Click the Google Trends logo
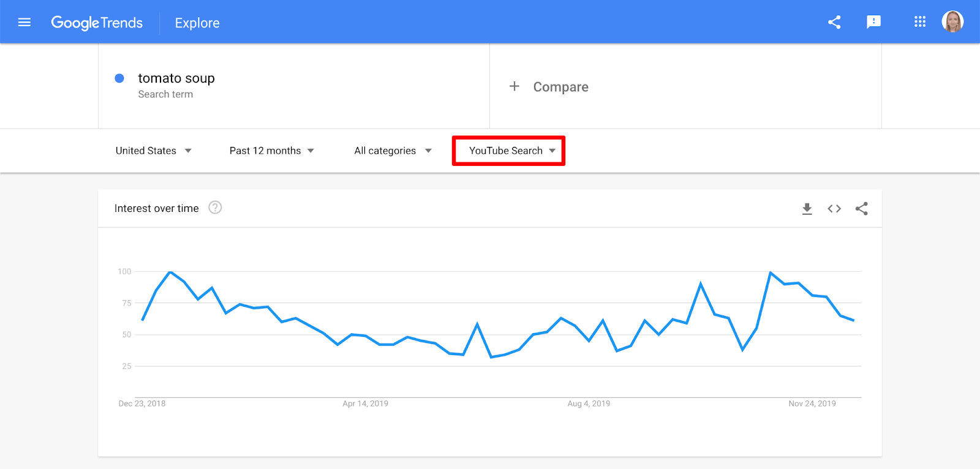Viewport: 980px width, 469px height. pyautogui.click(x=97, y=23)
